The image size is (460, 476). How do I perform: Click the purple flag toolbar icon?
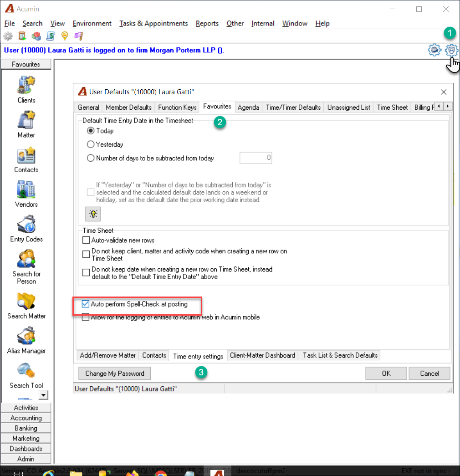[x=79, y=36]
